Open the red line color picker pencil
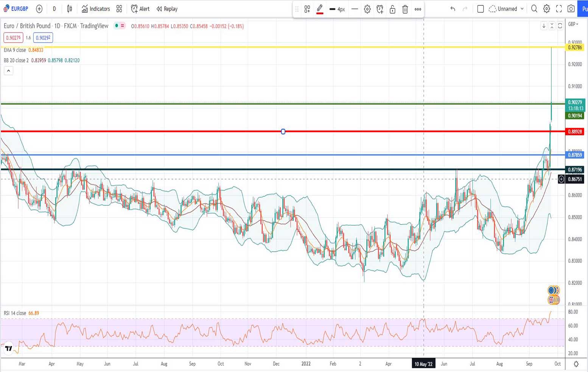 point(320,9)
